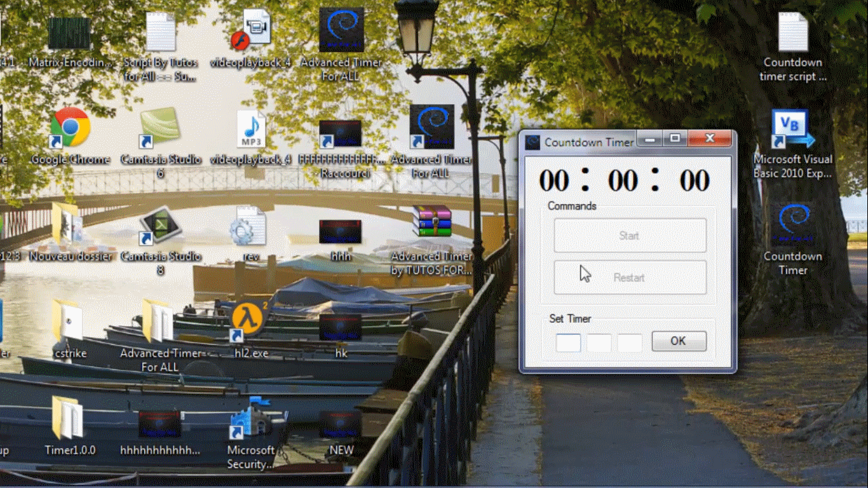Screen dimensions: 868x488
Task: Select the FFFFFFFFFFFFFF... - Raccourci shortcut
Action: tap(341, 133)
